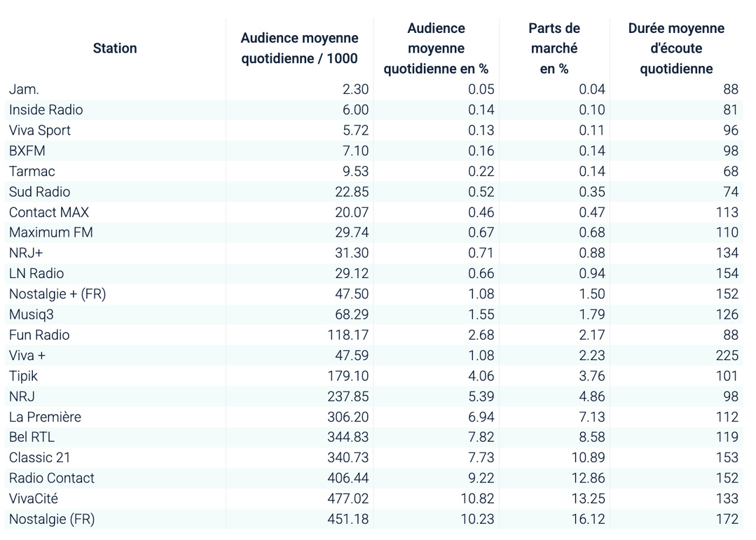Screen dimensions: 756x540
Task: Click the Durée moyenne d'écoute quotidienne header
Action: (x=676, y=48)
